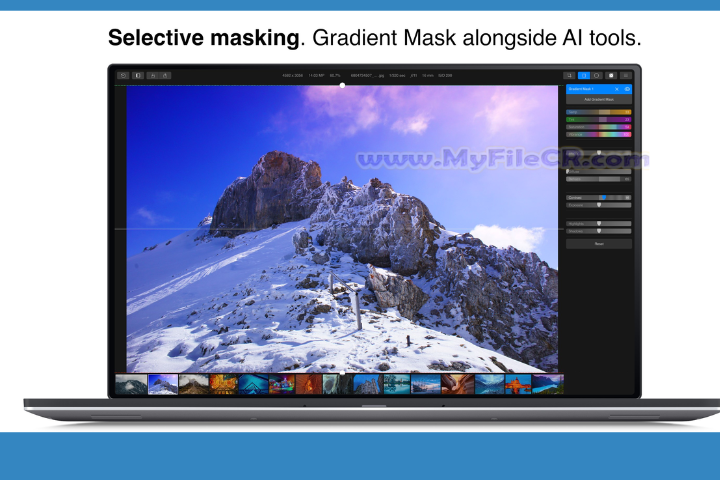Click the share/export icon in toolbar
720x480 pixels.
click(x=165, y=75)
